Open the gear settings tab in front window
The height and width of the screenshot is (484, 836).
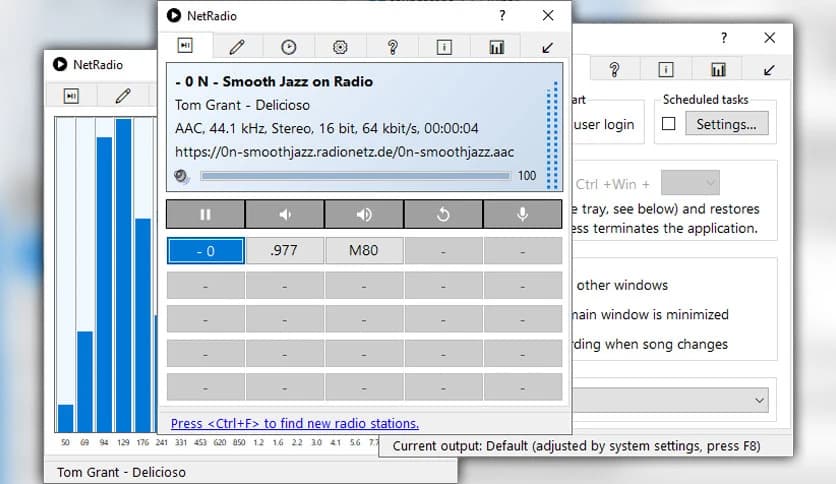pyautogui.click(x=340, y=47)
